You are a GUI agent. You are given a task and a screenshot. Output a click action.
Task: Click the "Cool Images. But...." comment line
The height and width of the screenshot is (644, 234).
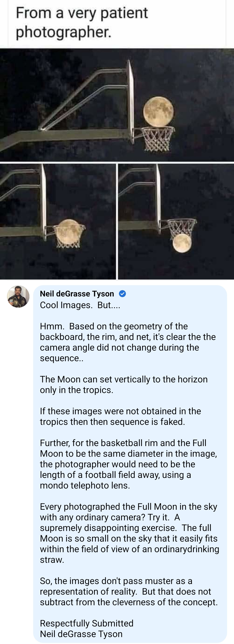(x=80, y=305)
